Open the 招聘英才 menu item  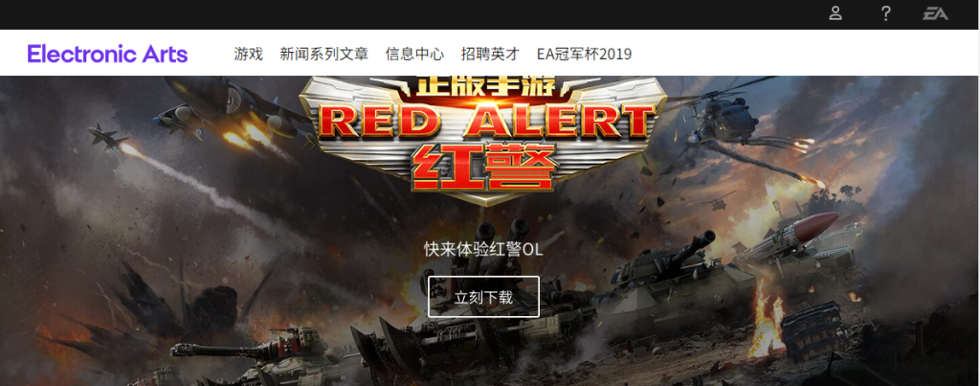490,54
